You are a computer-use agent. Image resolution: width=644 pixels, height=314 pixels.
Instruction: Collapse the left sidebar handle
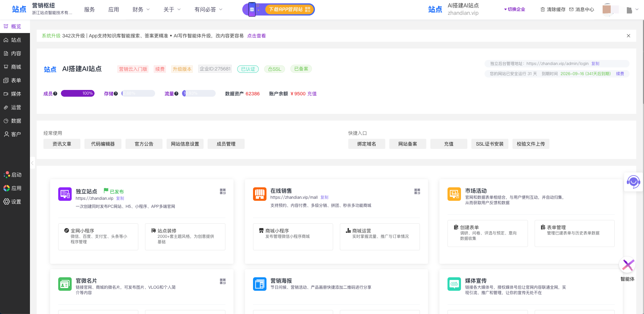pos(32,163)
